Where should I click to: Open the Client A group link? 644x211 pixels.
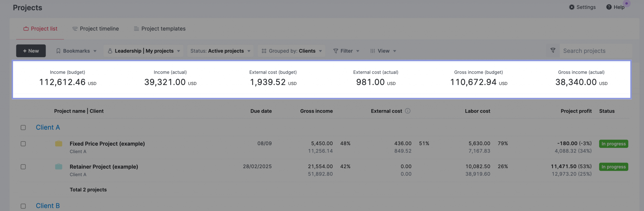pyautogui.click(x=48, y=127)
